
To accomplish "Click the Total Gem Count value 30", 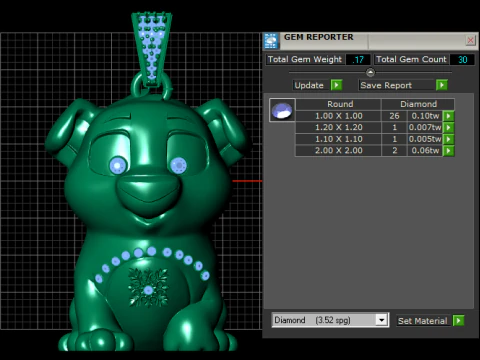I will (x=462, y=60).
